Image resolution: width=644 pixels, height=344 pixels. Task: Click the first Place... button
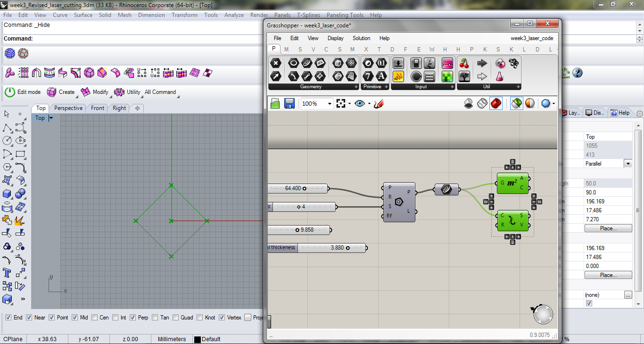[x=608, y=228]
